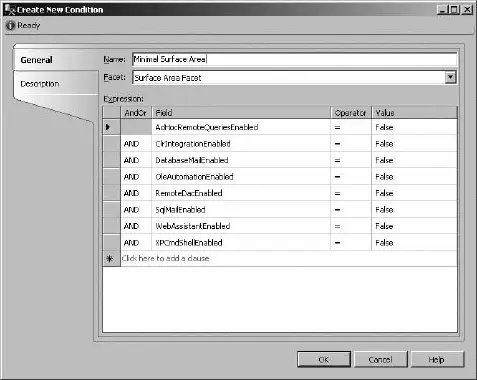477x380 pixels.
Task: Select the AdHocRemoteQueriesEnabled field cell
Action: (241, 127)
